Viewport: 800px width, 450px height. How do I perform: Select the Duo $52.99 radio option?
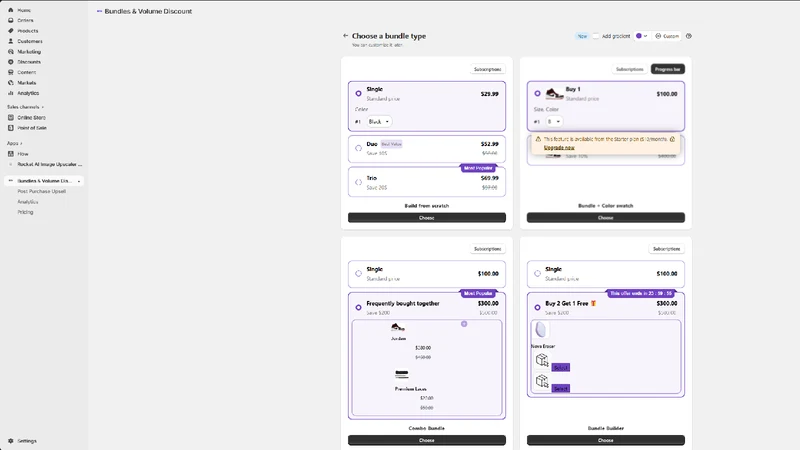coord(358,148)
